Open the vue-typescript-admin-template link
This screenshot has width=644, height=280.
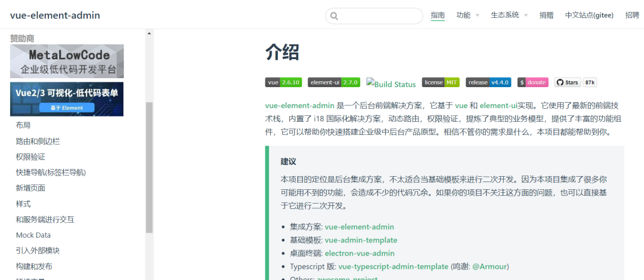click(394, 266)
